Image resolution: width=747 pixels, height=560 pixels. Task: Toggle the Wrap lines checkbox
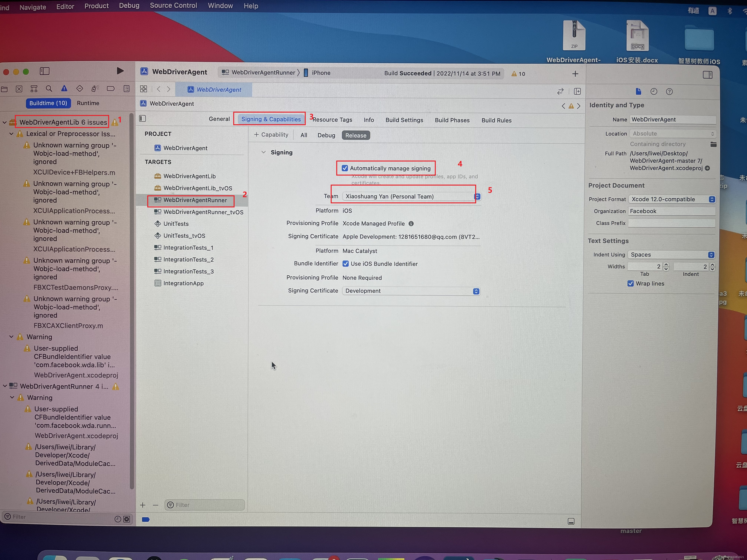[x=630, y=284]
